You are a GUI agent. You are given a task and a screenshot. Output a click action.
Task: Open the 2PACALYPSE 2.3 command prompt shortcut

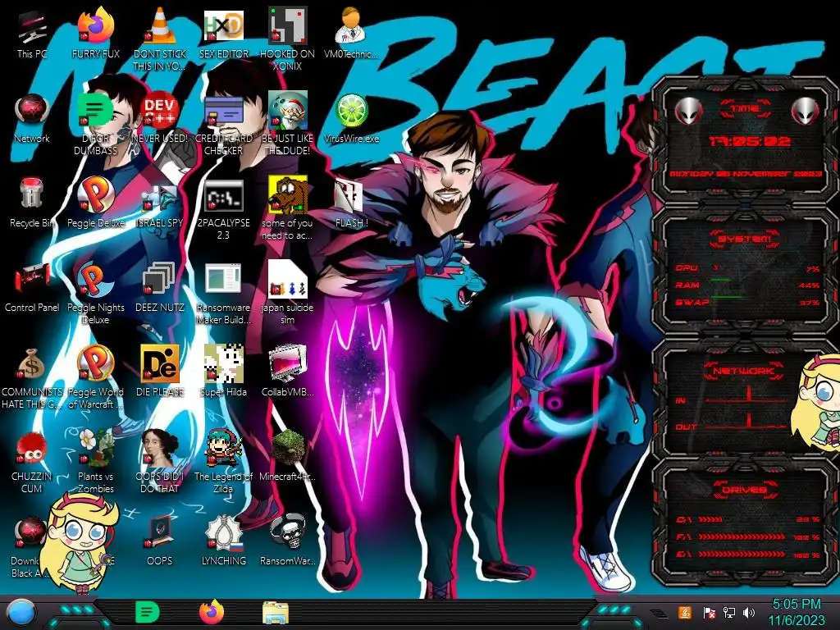click(x=223, y=209)
